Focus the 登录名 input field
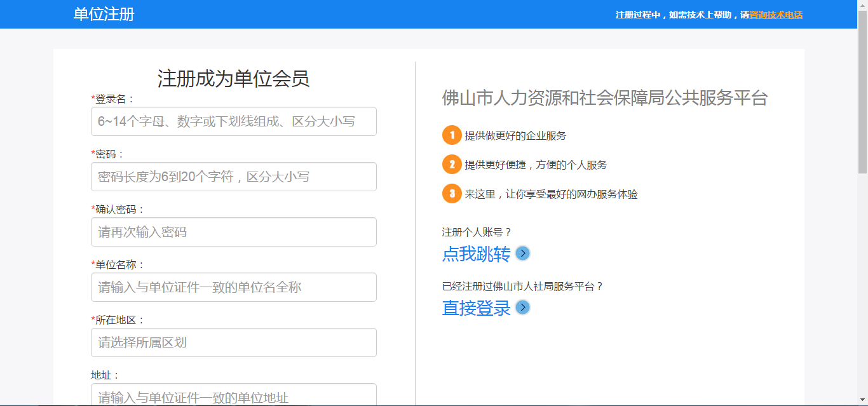868x406 pixels. pos(234,121)
